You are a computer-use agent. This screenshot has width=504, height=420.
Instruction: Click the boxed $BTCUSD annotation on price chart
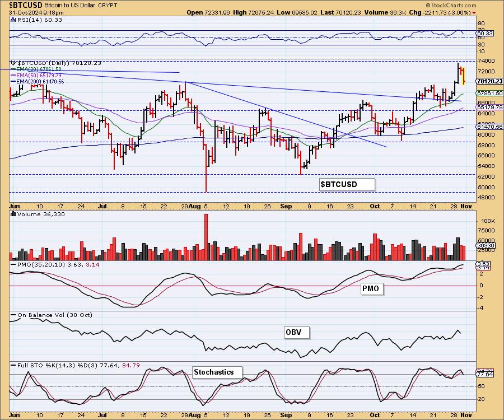pos(347,184)
